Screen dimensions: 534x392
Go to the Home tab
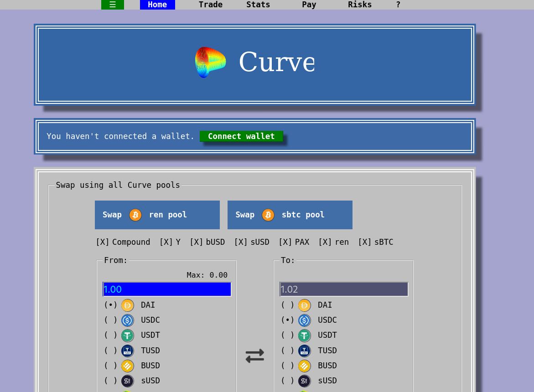(157, 5)
